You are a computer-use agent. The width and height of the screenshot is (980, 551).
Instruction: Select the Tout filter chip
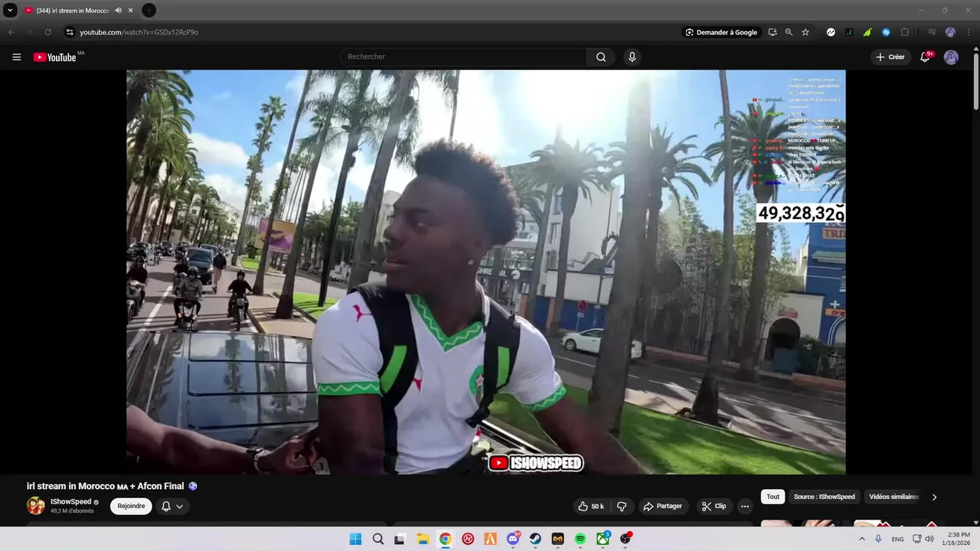pyautogui.click(x=773, y=497)
